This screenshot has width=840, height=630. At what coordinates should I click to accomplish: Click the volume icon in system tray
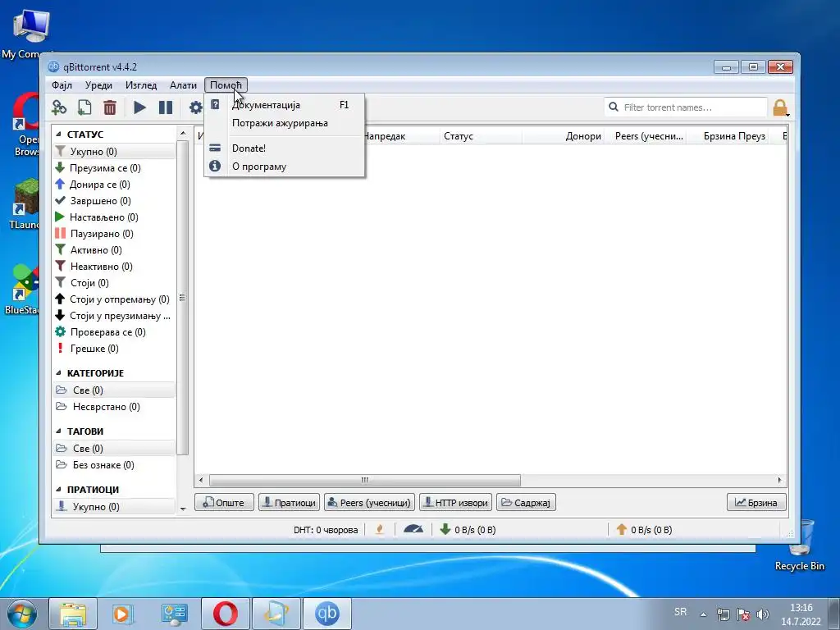(x=763, y=614)
